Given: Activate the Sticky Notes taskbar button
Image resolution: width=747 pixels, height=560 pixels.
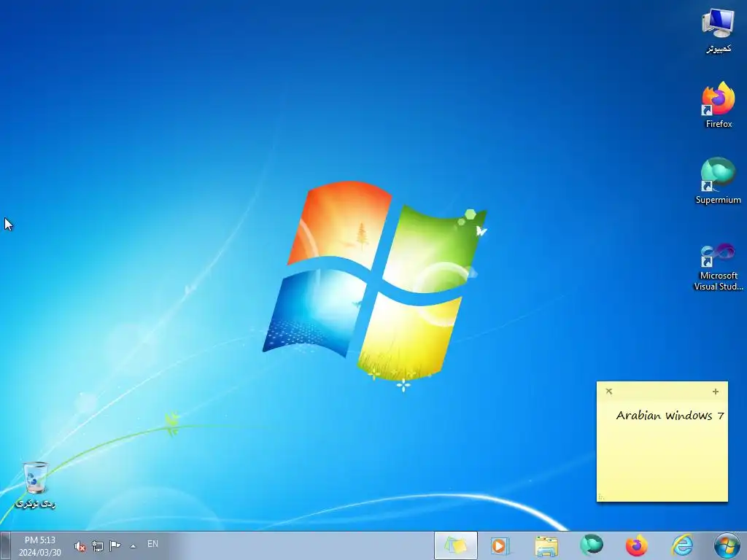Looking at the screenshot, I should (455, 545).
